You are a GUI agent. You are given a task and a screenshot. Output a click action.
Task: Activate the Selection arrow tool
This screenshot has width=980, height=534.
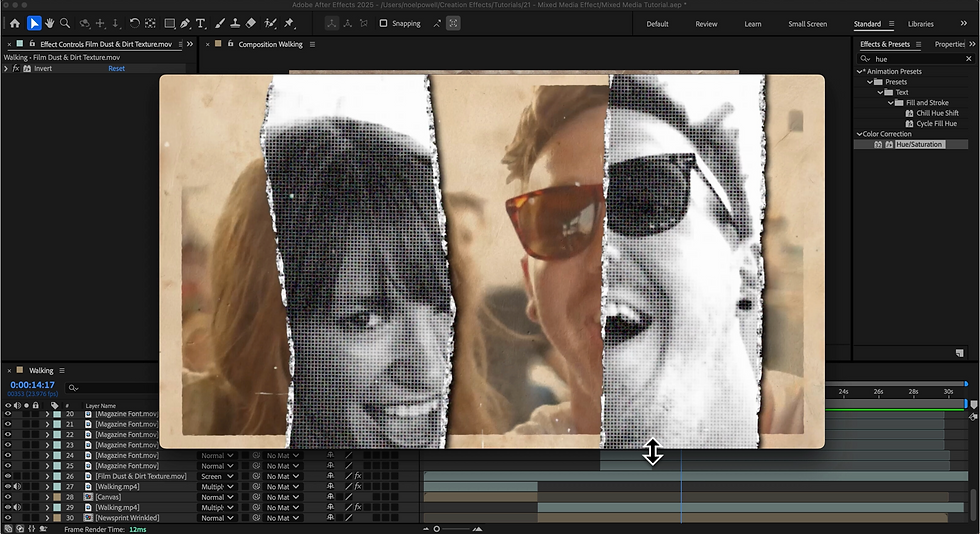coord(34,24)
